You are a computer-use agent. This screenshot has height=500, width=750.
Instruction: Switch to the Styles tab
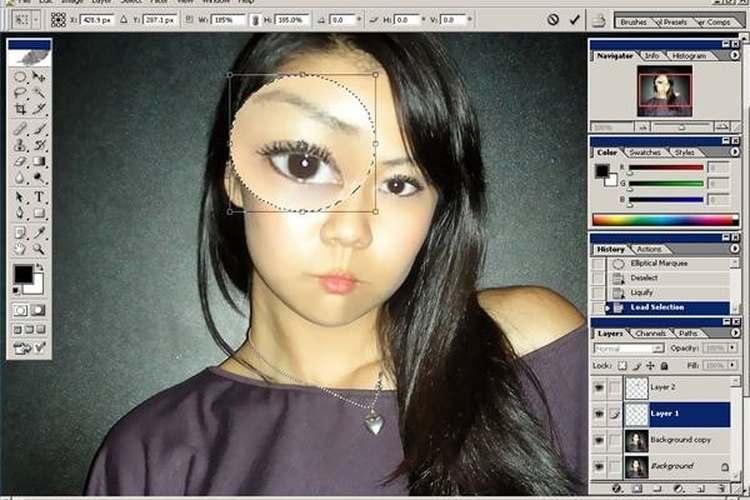click(684, 152)
